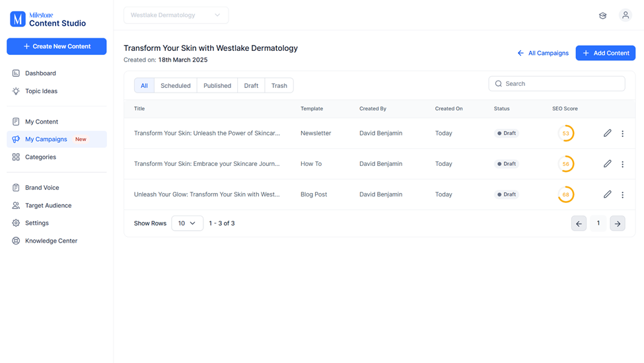
Task: Click the Knowledge Center lifebuoy icon
Action: click(16, 241)
